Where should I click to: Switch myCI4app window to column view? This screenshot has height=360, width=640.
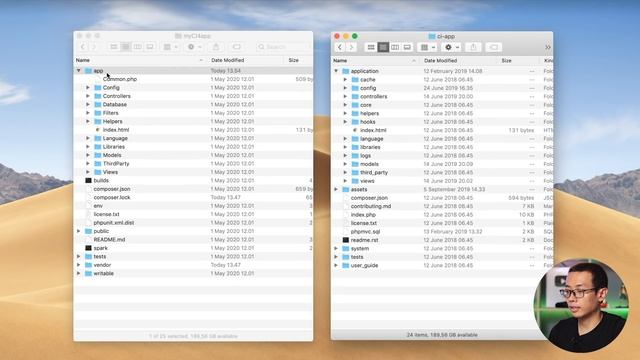(138, 47)
